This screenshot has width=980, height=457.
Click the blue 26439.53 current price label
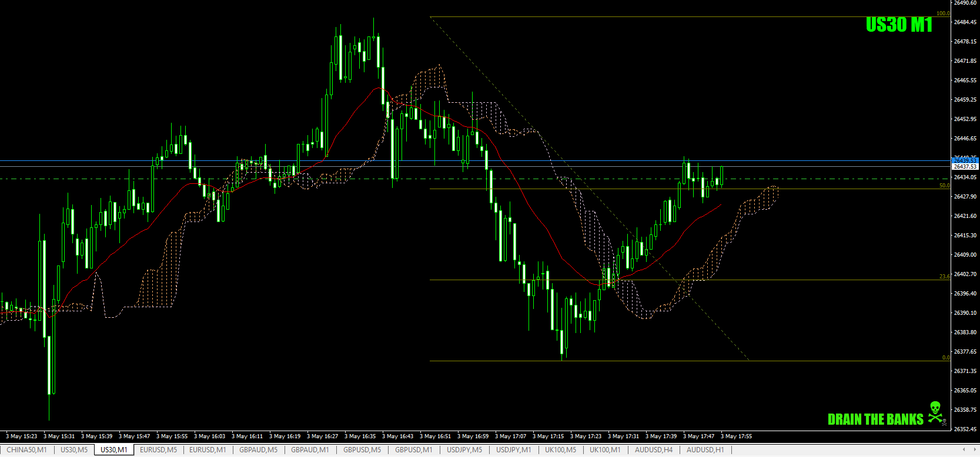(965, 160)
